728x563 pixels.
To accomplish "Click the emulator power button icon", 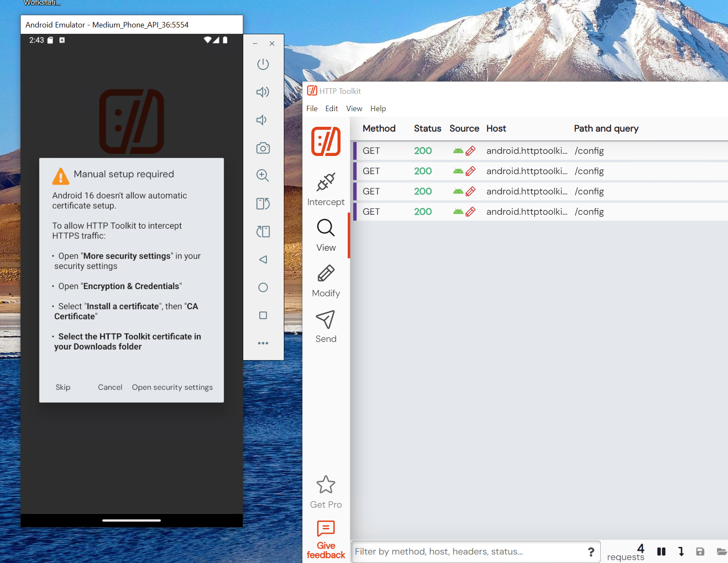I will [263, 64].
